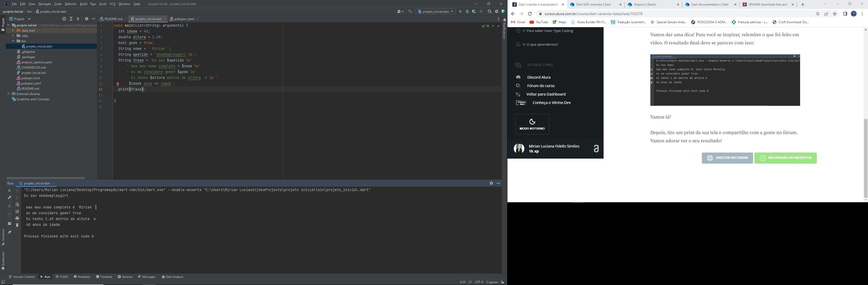Toggle soft-wrap in the Run console

(17, 205)
